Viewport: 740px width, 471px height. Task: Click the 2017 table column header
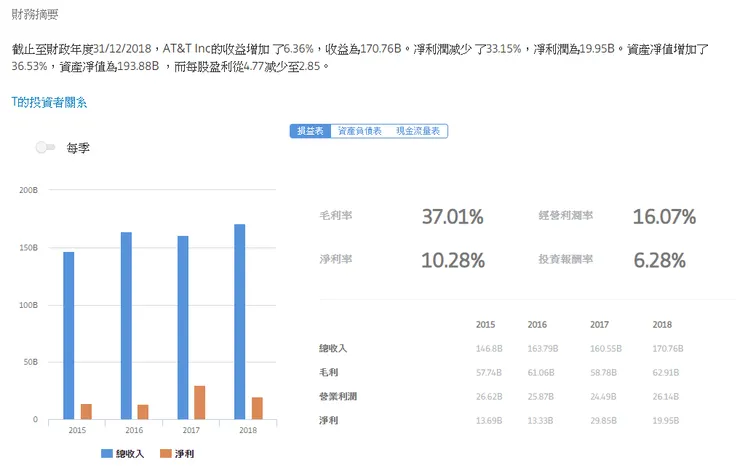(x=599, y=325)
